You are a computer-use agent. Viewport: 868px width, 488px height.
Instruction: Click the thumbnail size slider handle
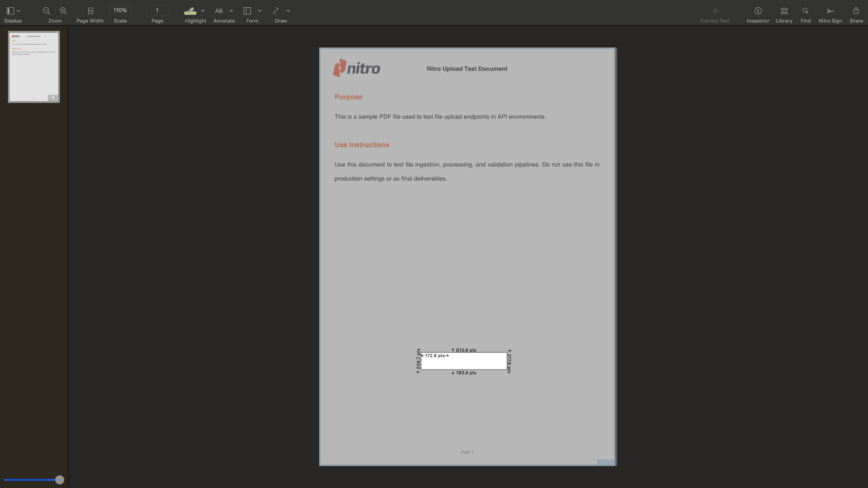pyautogui.click(x=60, y=480)
